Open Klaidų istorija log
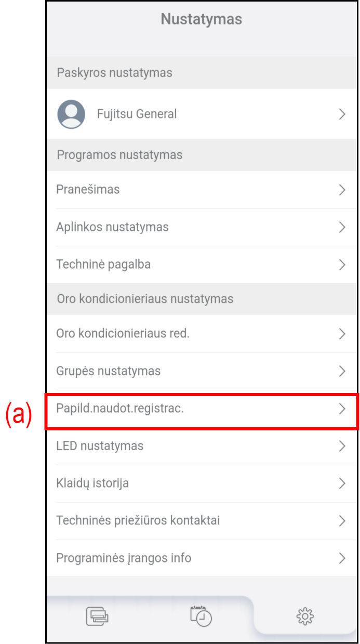360x644 pixels. [202, 483]
